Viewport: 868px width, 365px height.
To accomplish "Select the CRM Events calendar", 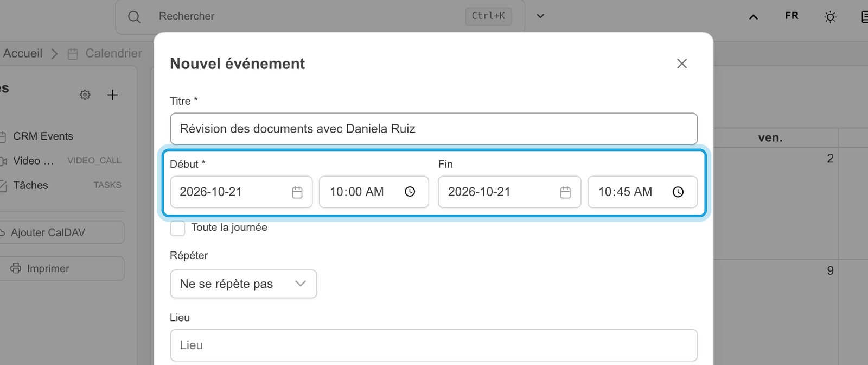I will pyautogui.click(x=43, y=136).
